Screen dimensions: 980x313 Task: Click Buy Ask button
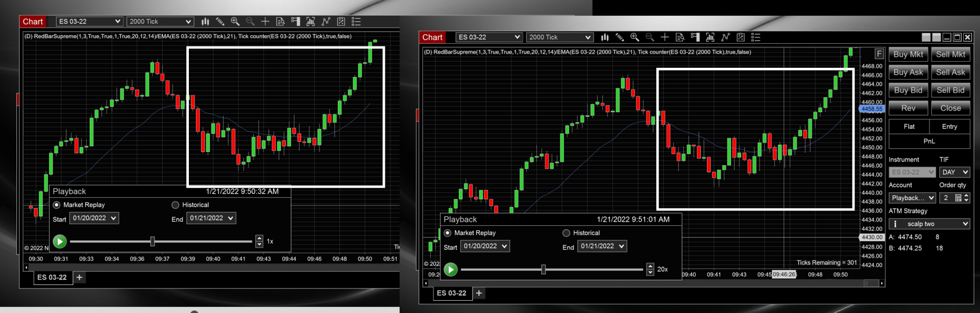coord(908,72)
